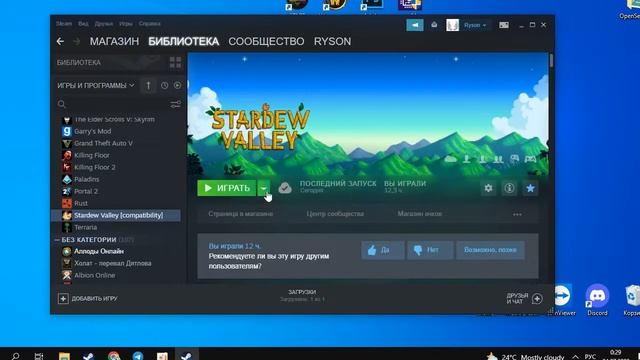Click Да thumbs-up recommend button
The width and height of the screenshot is (640, 360).
pos(382,250)
